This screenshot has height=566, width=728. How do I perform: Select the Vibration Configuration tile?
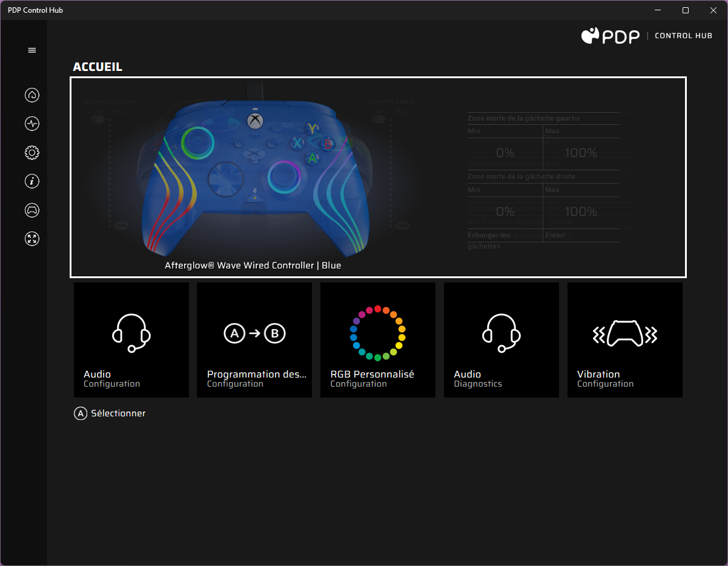click(624, 339)
